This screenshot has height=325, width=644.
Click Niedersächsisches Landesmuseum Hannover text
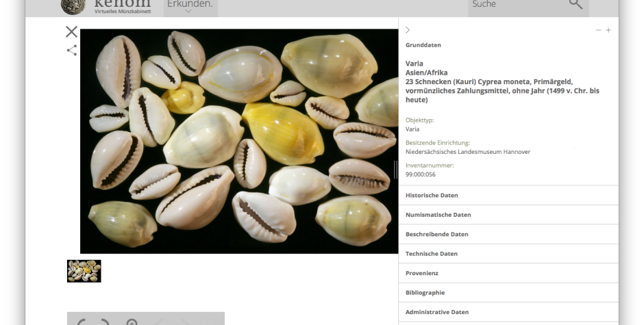(x=468, y=152)
